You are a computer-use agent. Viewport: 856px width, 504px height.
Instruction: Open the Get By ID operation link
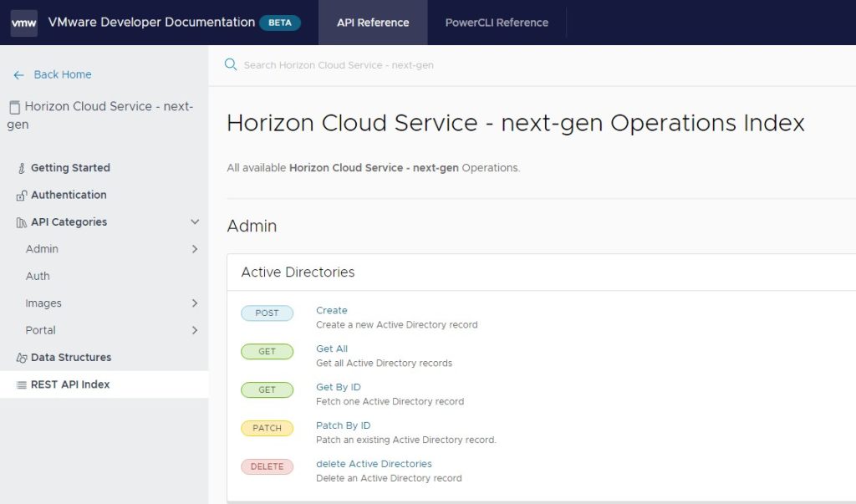pyautogui.click(x=339, y=387)
